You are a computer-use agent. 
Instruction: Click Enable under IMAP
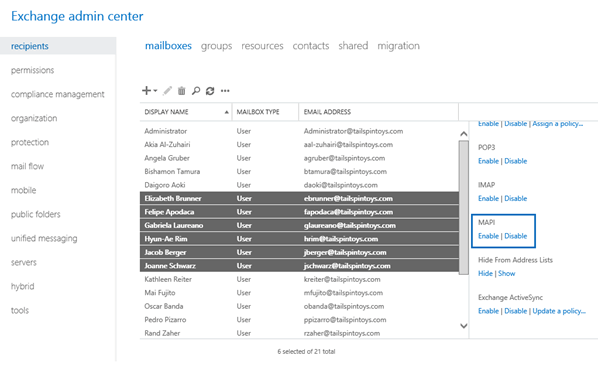tap(489, 198)
